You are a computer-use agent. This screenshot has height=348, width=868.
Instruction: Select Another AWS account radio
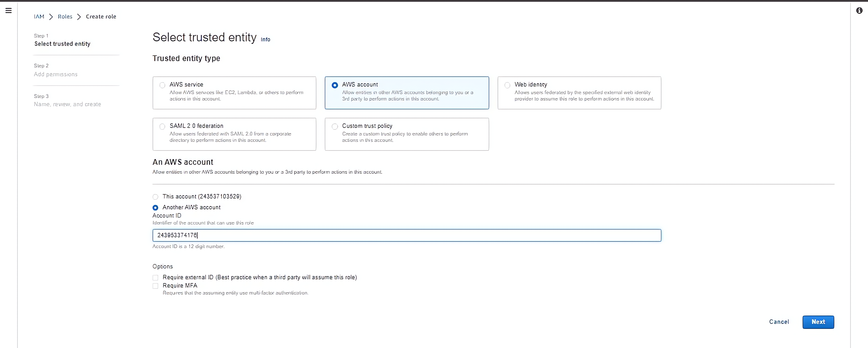155,208
